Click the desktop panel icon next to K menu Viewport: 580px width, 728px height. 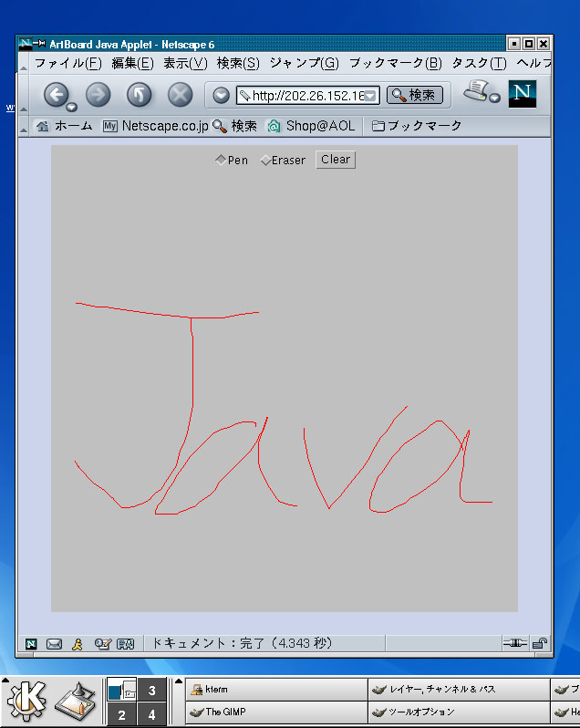pos(75,703)
